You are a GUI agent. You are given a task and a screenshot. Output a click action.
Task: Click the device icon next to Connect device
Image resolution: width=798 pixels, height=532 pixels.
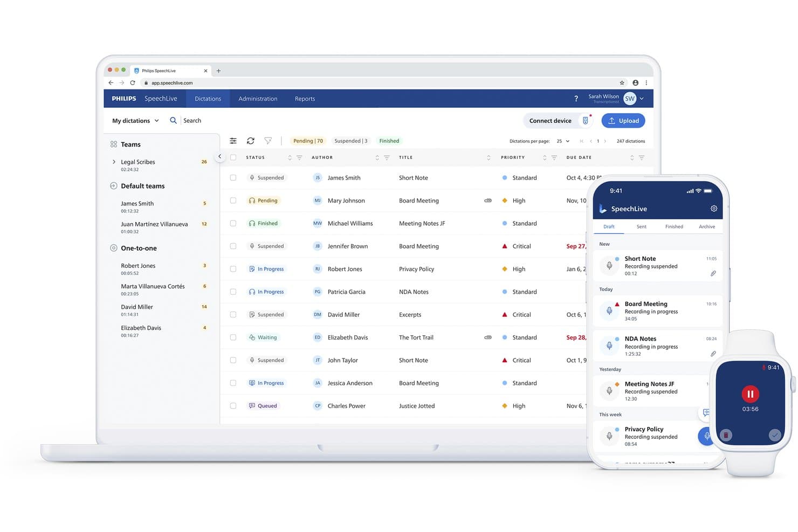586,121
